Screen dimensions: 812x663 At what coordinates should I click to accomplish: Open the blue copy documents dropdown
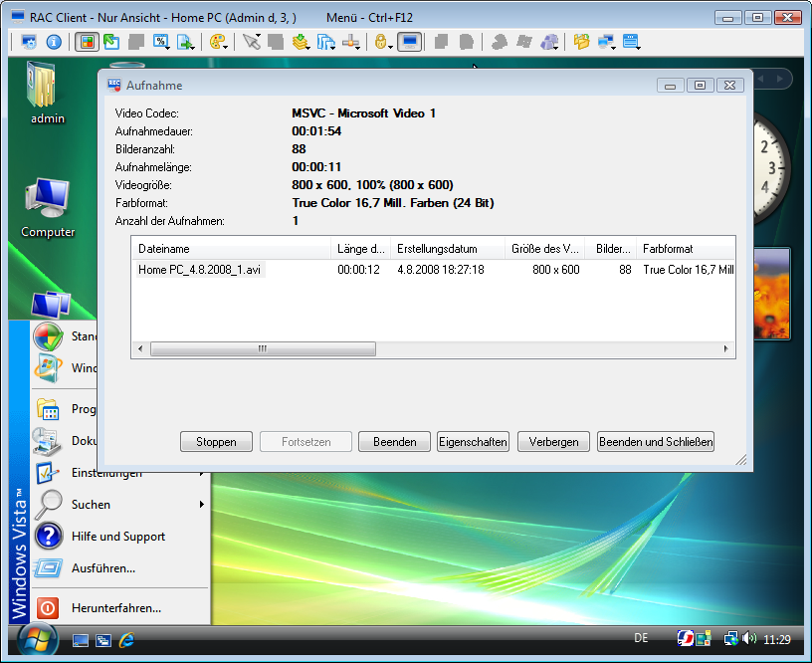(325, 42)
